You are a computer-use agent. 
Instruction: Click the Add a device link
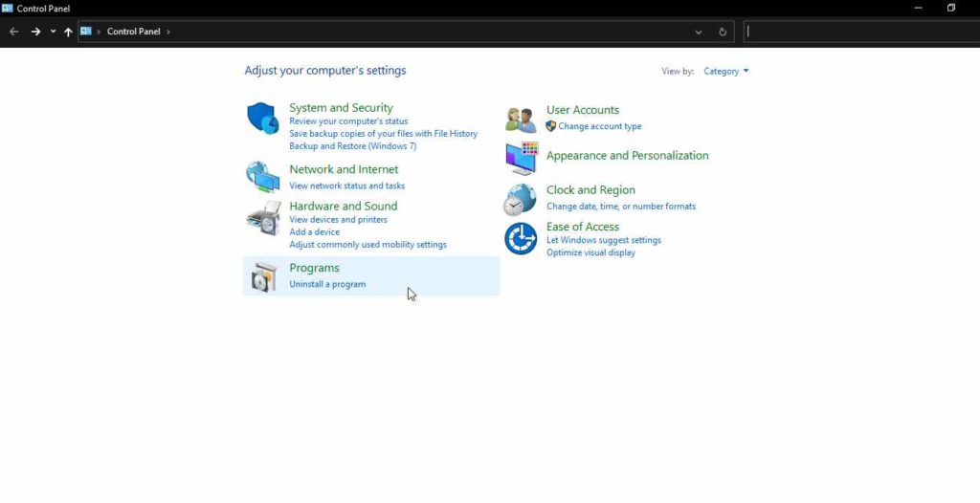click(314, 231)
